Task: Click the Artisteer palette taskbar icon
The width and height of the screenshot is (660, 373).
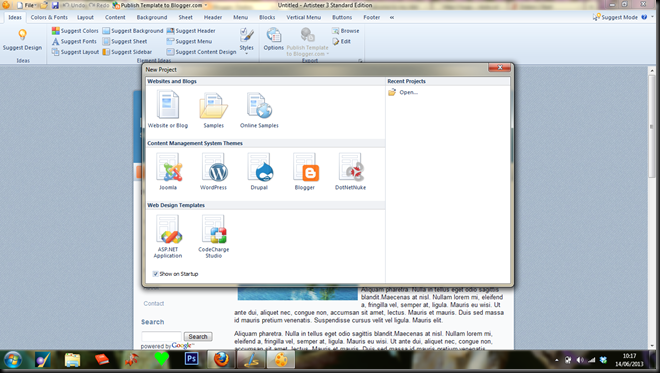Action: pyautogui.click(x=281, y=360)
